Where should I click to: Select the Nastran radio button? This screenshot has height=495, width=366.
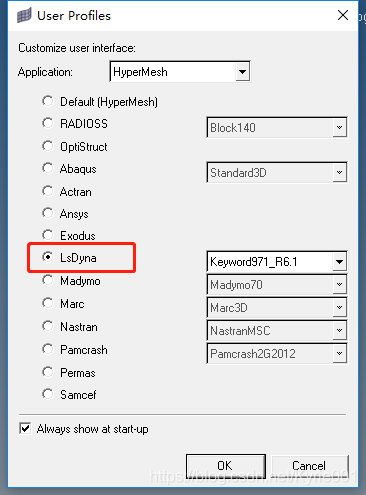(48, 326)
